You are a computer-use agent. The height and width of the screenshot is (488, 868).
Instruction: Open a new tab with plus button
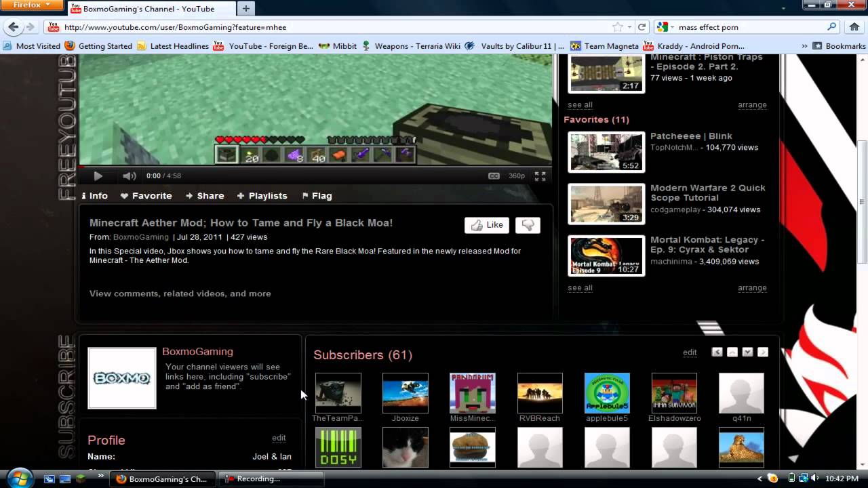point(245,9)
